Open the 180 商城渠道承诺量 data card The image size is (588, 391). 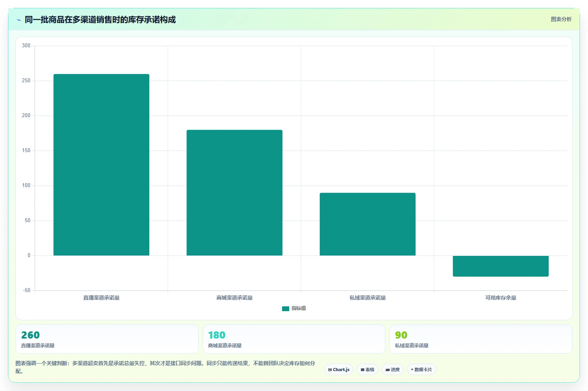(294, 339)
